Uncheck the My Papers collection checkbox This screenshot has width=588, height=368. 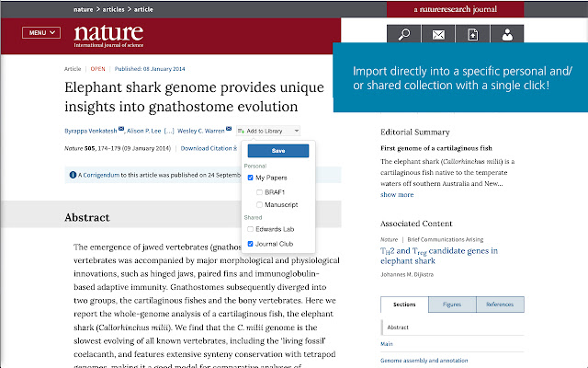pos(251,178)
